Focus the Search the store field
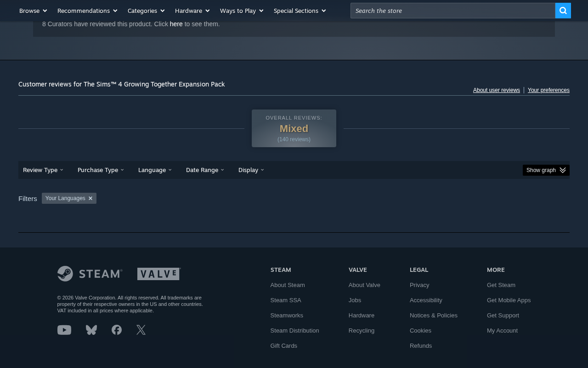This screenshot has height=368, width=588. 453,11
